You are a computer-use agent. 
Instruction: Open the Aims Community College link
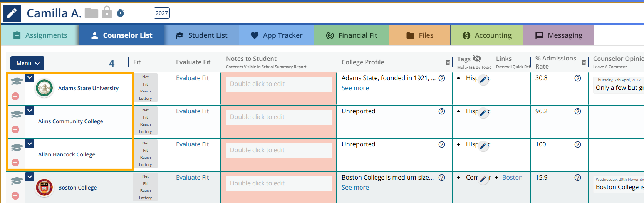[70, 121]
